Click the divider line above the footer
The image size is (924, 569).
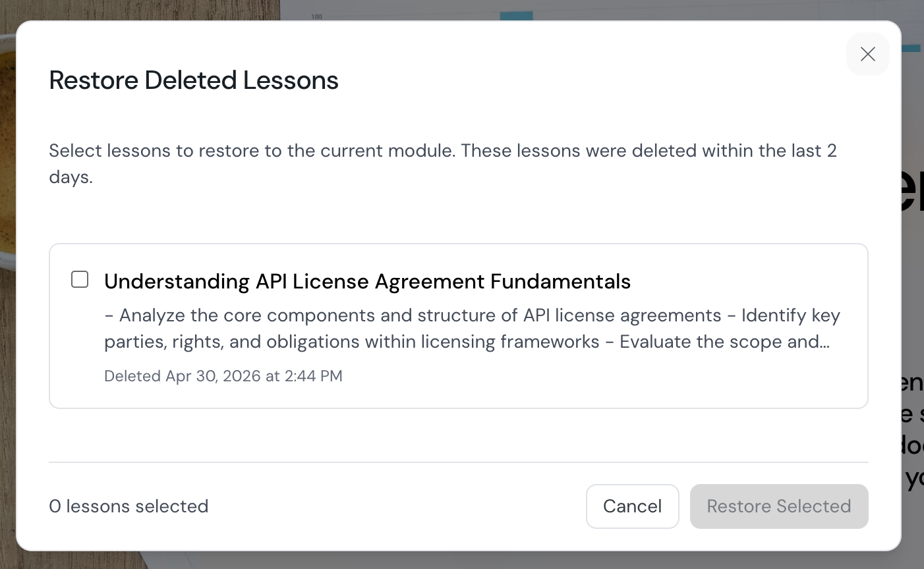458,462
